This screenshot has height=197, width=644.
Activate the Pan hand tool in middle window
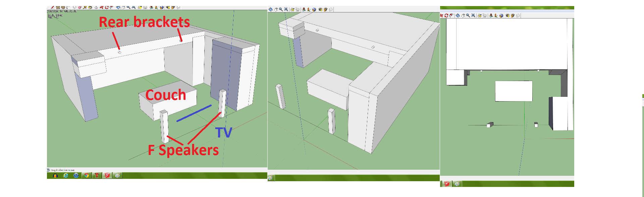[x=276, y=9]
